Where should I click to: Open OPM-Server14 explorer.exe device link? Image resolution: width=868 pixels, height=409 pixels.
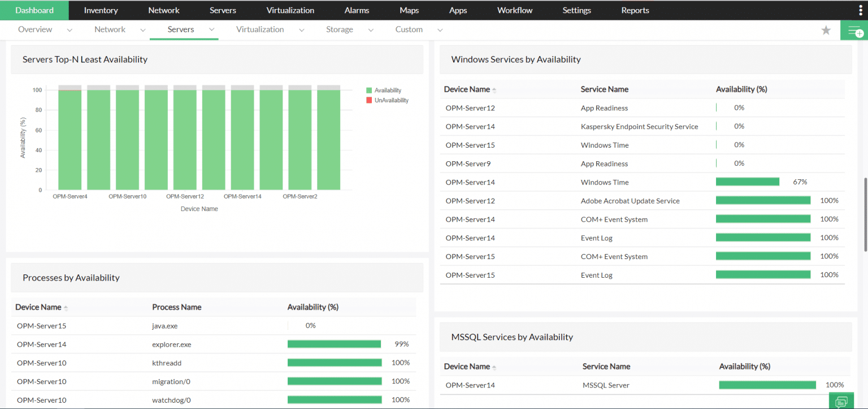[x=41, y=345]
